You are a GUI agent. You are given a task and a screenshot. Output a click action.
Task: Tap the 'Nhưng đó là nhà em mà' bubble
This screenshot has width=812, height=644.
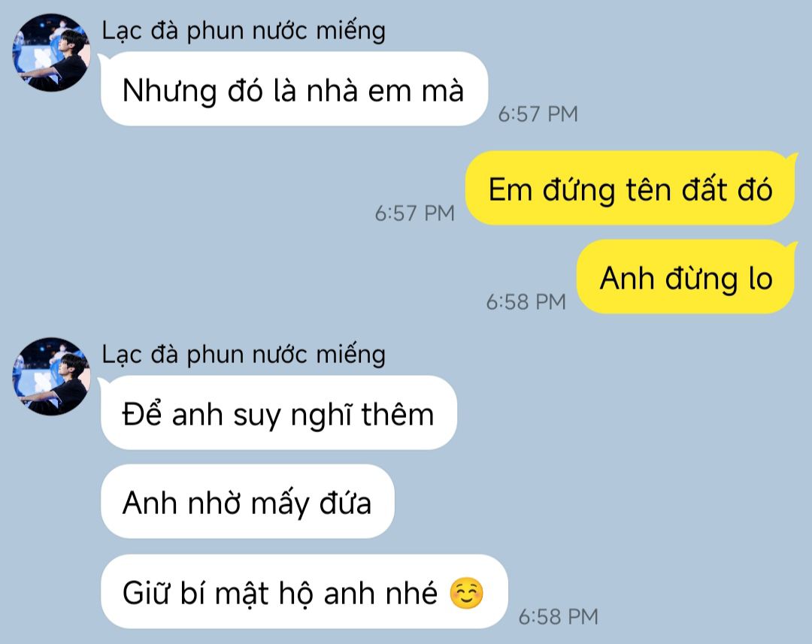coord(294,89)
